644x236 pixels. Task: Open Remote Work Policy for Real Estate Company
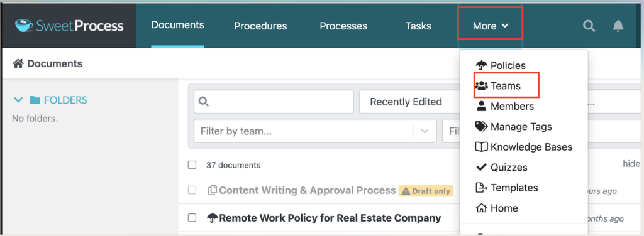(330, 218)
